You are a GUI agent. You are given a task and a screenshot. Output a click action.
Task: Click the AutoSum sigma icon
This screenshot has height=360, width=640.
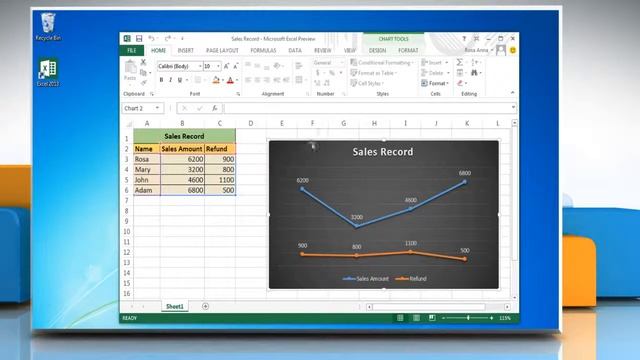460,62
